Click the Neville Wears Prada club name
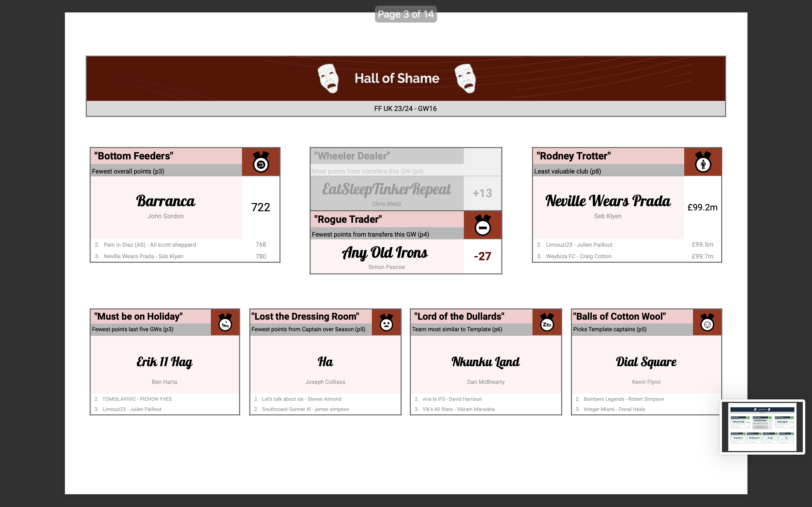812x507 pixels. [x=608, y=201]
